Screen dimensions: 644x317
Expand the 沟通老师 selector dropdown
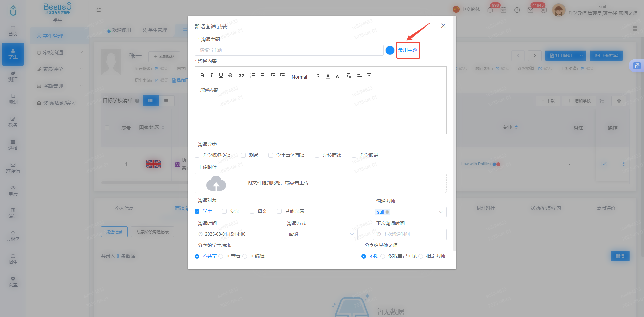point(410,212)
